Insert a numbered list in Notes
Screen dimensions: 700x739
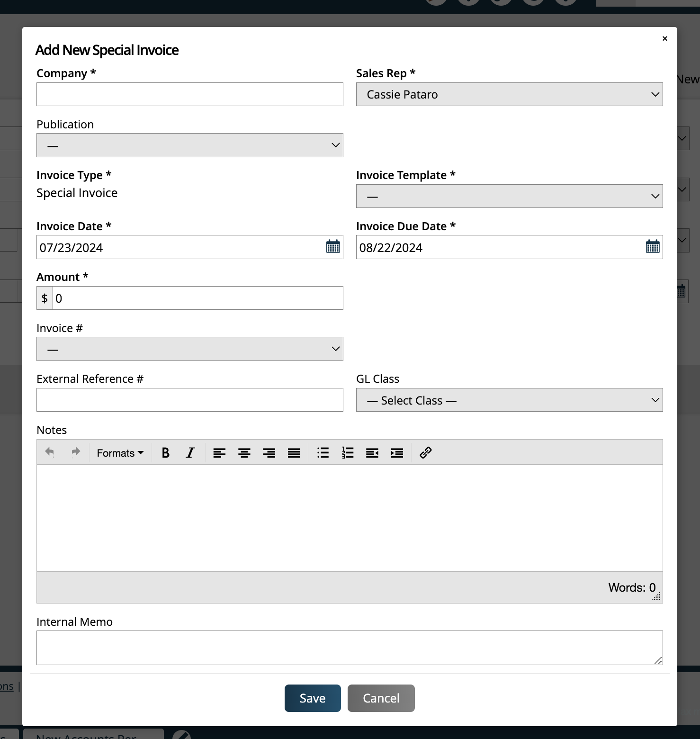pyautogui.click(x=347, y=452)
